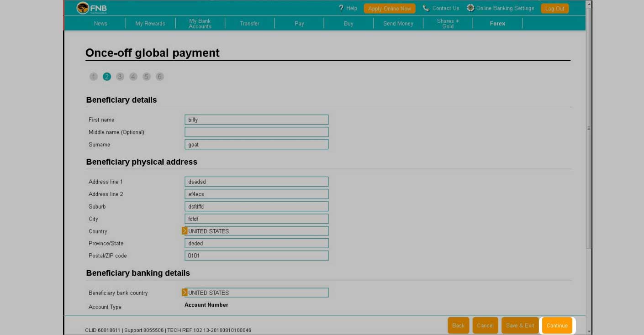Go to step 1 indicator
This screenshot has height=335, width=644.
click(94, 77)
